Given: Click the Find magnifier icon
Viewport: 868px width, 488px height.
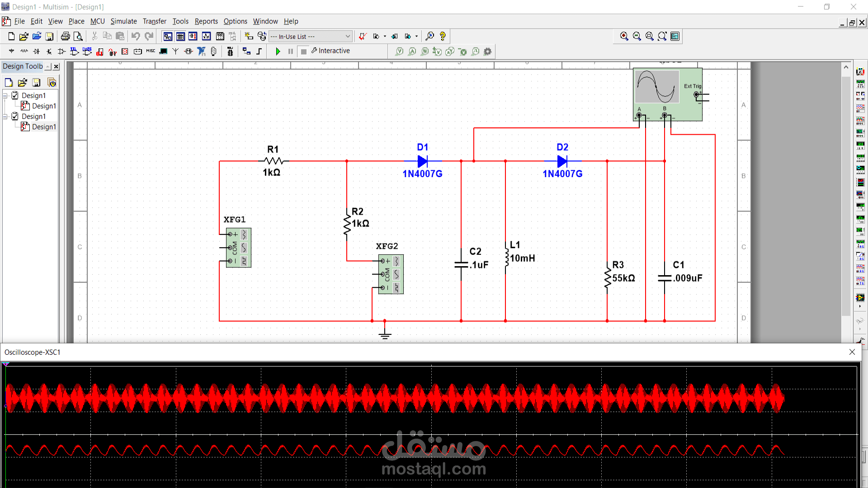Looking at the screenshot, I should 430,36.
